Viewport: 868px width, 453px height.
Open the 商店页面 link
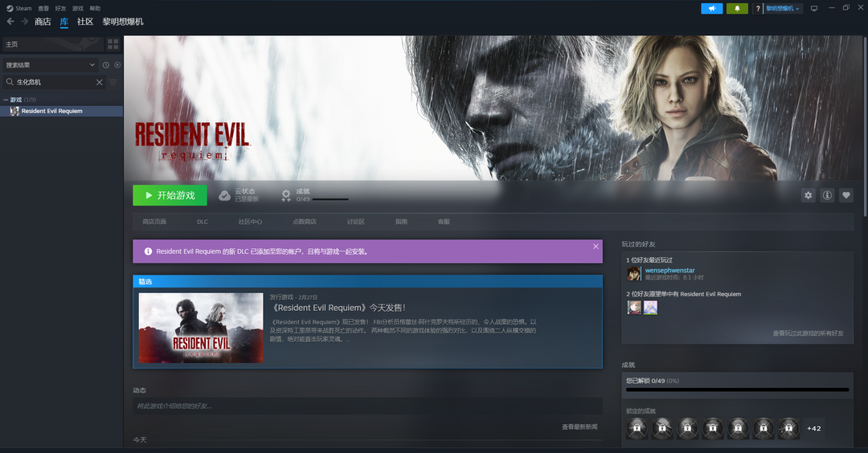pyautogui.click(x=154, y=222)
